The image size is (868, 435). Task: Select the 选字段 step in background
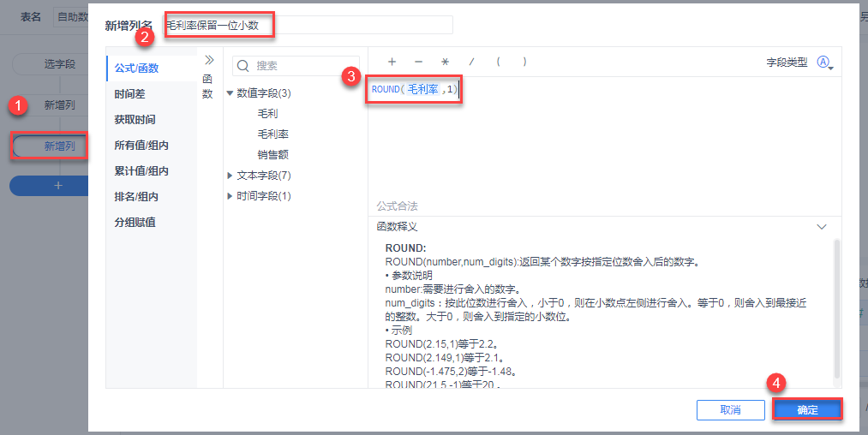pos(51,64)
